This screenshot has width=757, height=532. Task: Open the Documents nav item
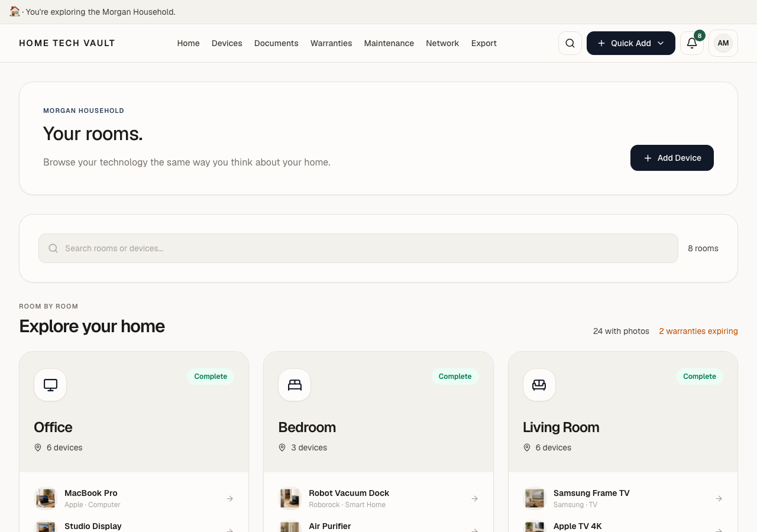(276, 43)
